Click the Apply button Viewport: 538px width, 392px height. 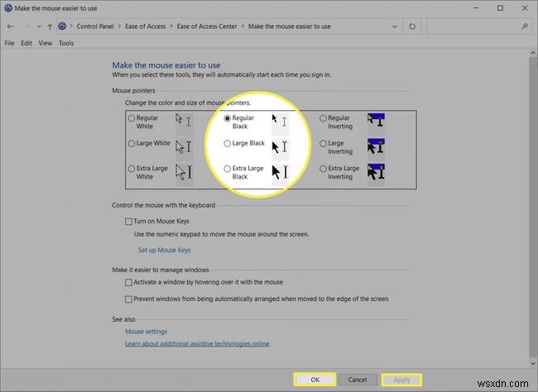point(401,380)
